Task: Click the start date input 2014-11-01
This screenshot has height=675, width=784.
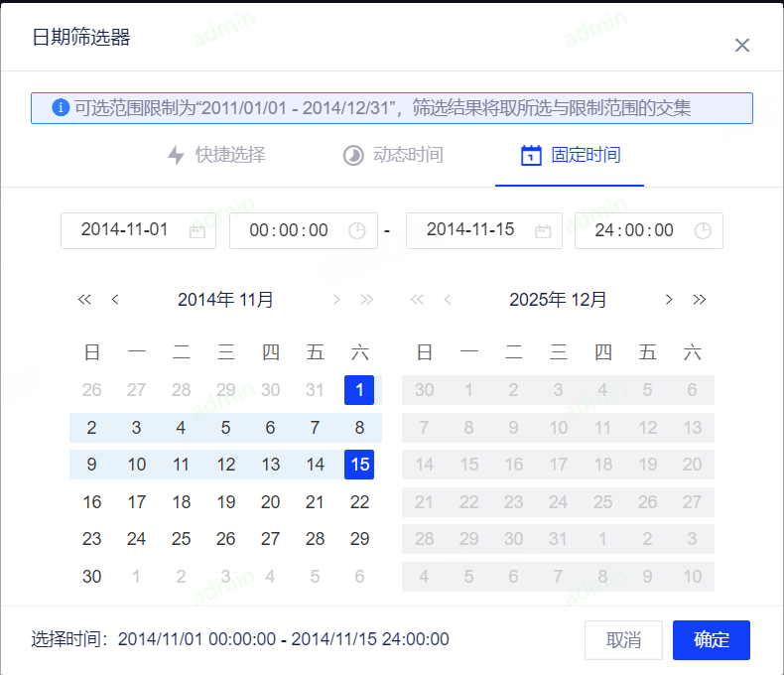Action: pos(125,230)
